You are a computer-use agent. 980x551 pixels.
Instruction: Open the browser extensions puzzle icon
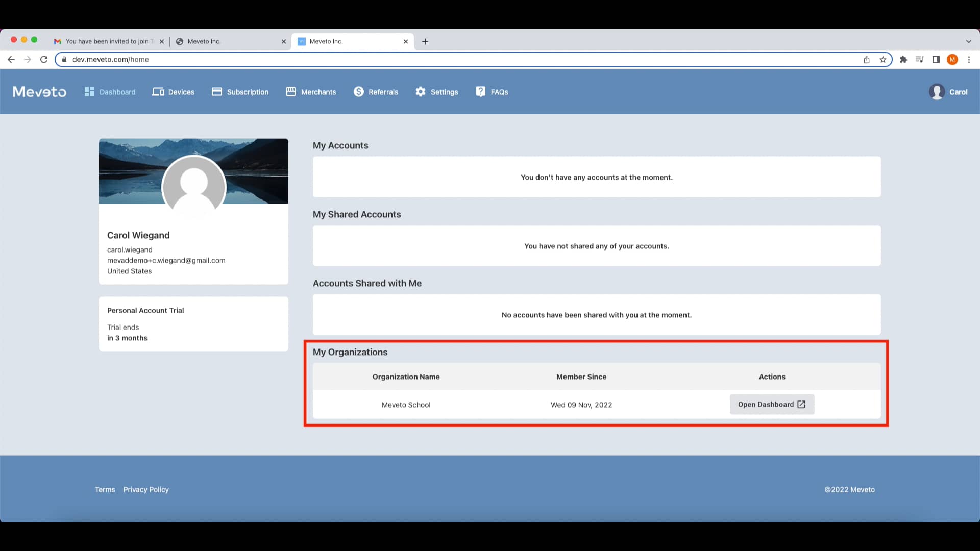coord(903,59)
